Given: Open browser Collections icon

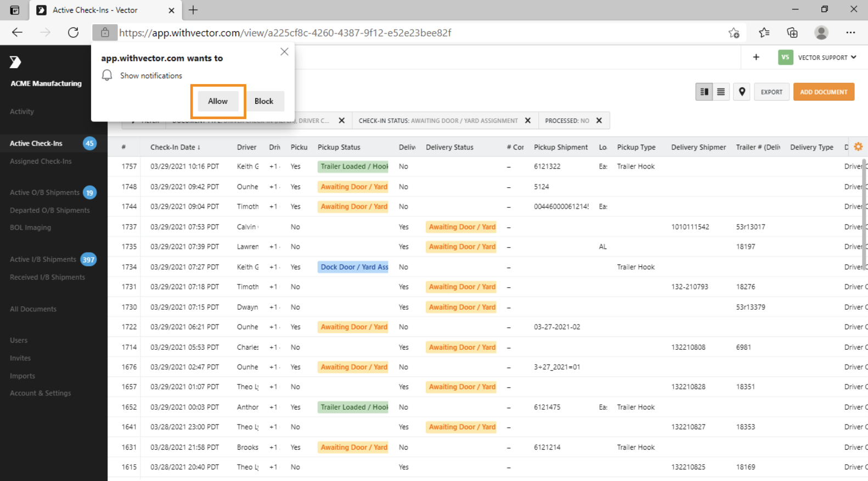Looking at the screenshot, I should [792, 33].
